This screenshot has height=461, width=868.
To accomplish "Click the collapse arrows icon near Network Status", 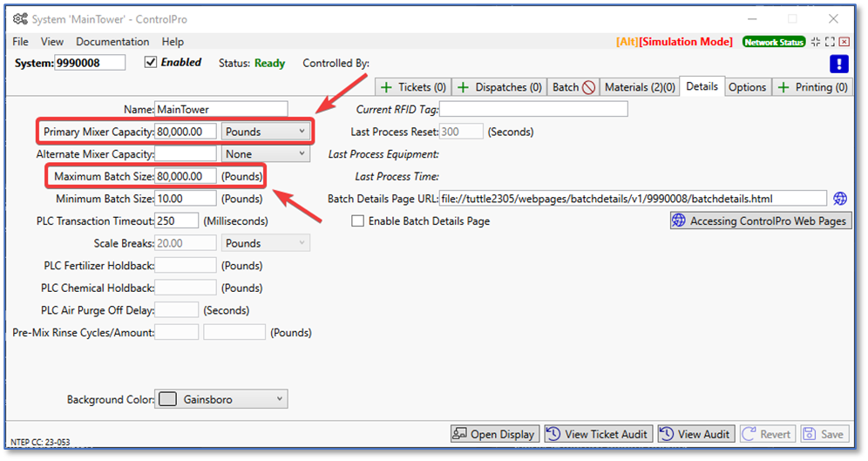I will [x=816, y=42].
